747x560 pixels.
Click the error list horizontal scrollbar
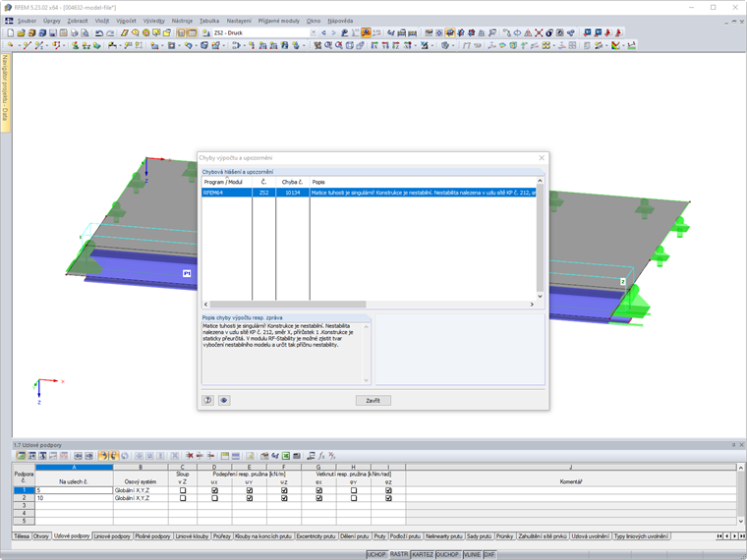288,305
